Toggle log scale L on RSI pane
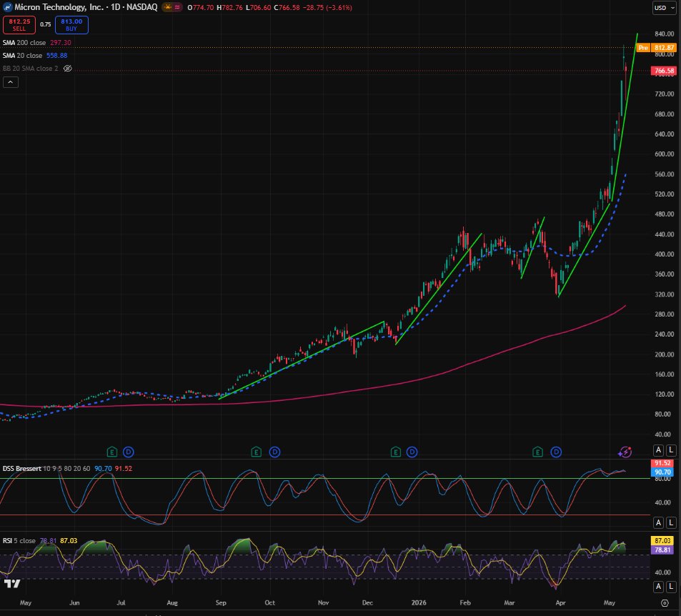This screenshot has width=681, height=616. (670, 587)
